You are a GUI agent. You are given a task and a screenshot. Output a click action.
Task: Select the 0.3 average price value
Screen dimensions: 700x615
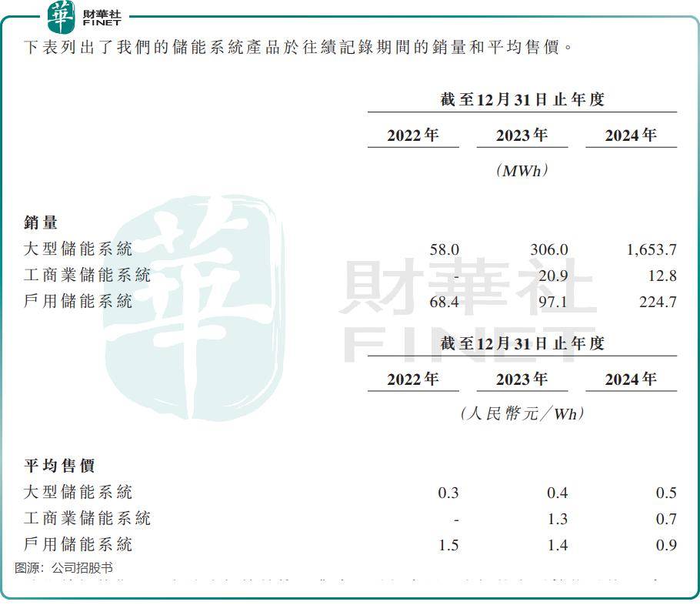click(x=448, y=493)
